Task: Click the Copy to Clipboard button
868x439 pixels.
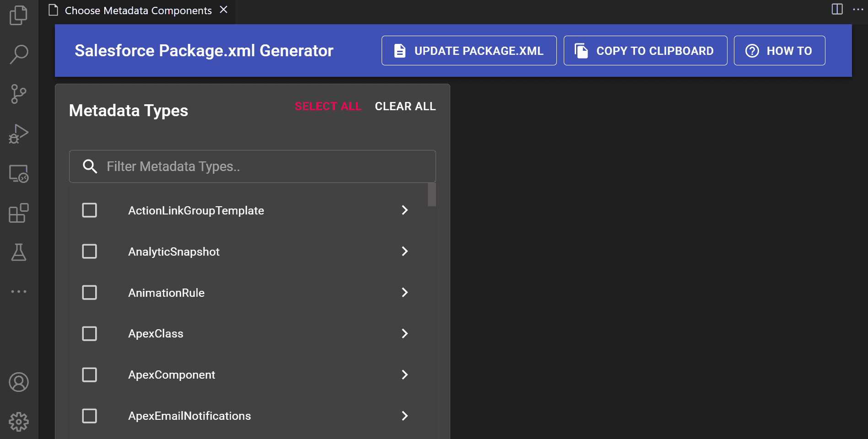Action: point(645,51)
